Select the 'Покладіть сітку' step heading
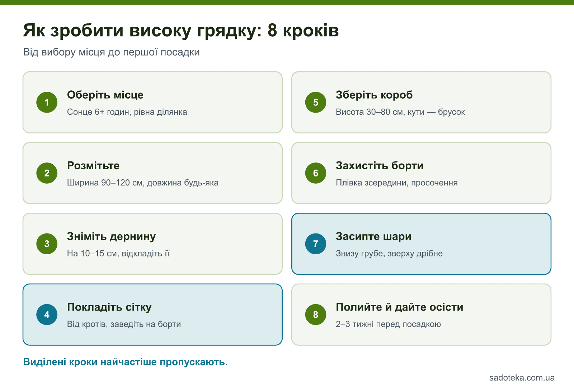This screenshot has width=574, height=392. 109,307
